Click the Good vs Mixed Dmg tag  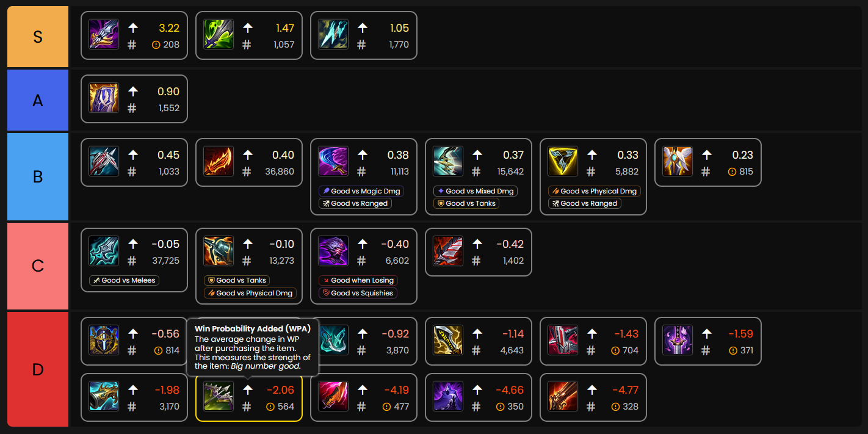point(476,191)
